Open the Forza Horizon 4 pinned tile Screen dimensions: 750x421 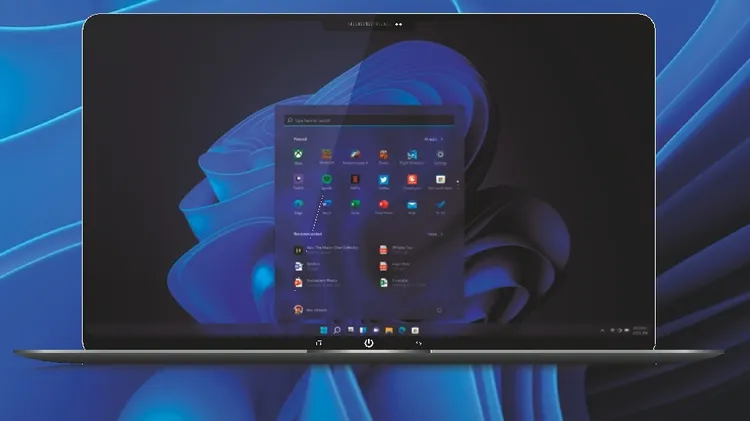(x=355, y=154)
